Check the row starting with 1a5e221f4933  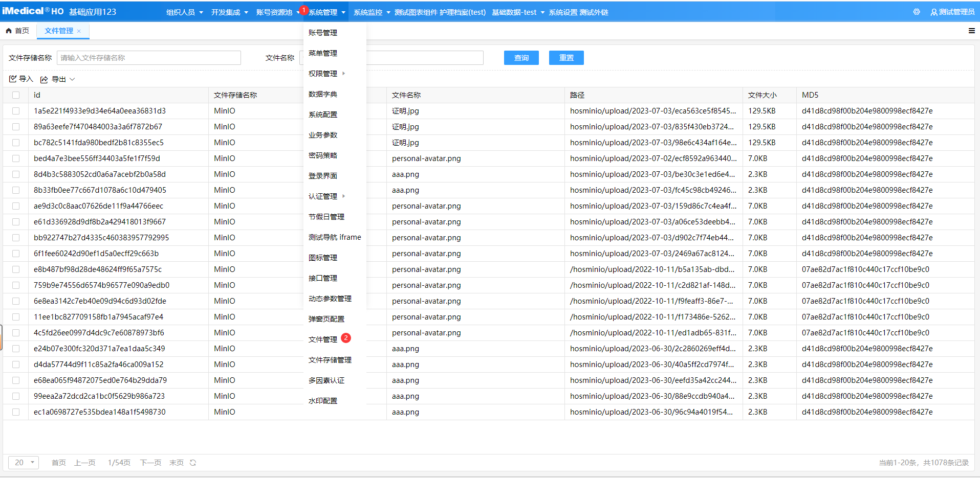click(15, 110)
